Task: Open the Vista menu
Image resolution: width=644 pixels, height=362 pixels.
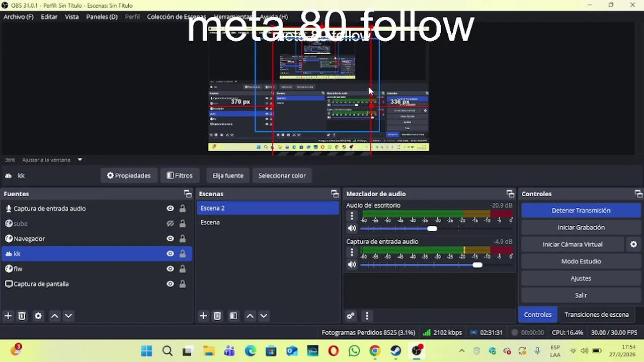Action: click(x=72, y=17)
